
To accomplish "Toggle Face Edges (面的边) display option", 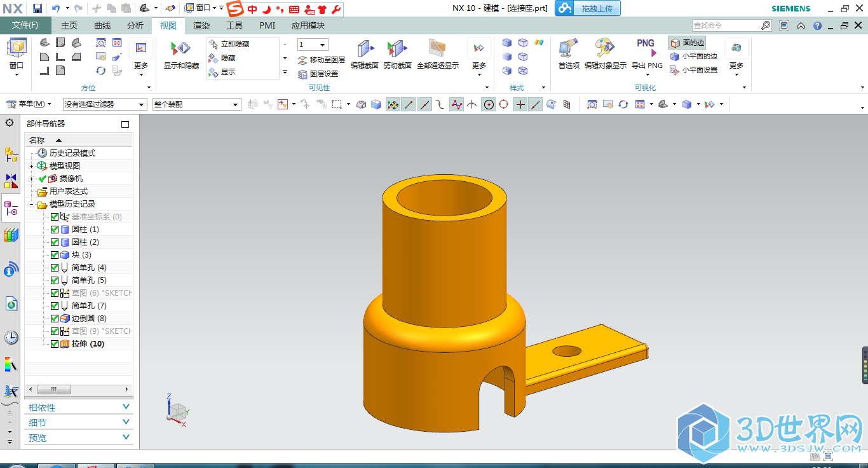I will [x=687, y=43].
